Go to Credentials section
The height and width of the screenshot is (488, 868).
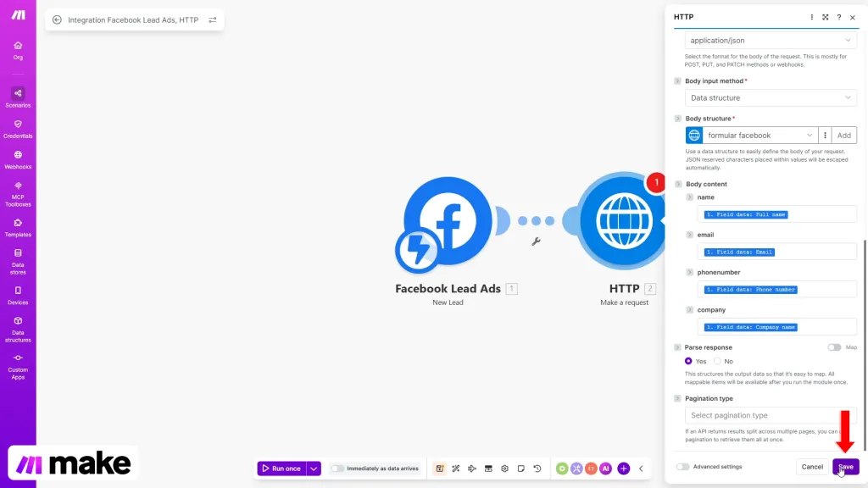point(18,129)
